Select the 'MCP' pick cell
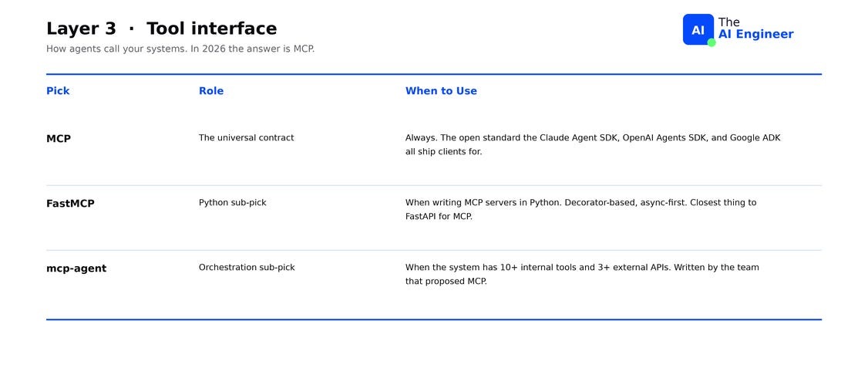This screenshot has height=375, width=868. click(x=59, y=138)
